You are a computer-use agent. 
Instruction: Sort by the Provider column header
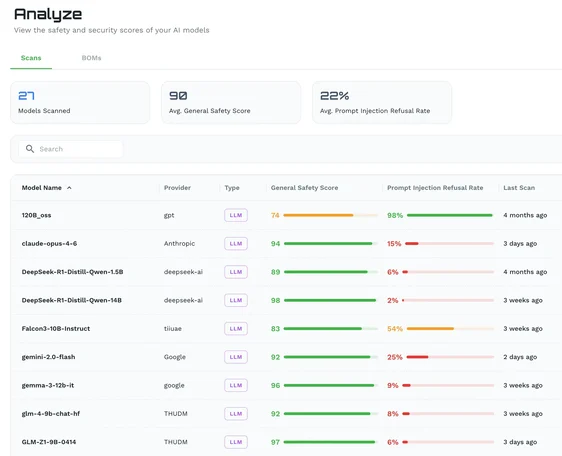point(177,188)
